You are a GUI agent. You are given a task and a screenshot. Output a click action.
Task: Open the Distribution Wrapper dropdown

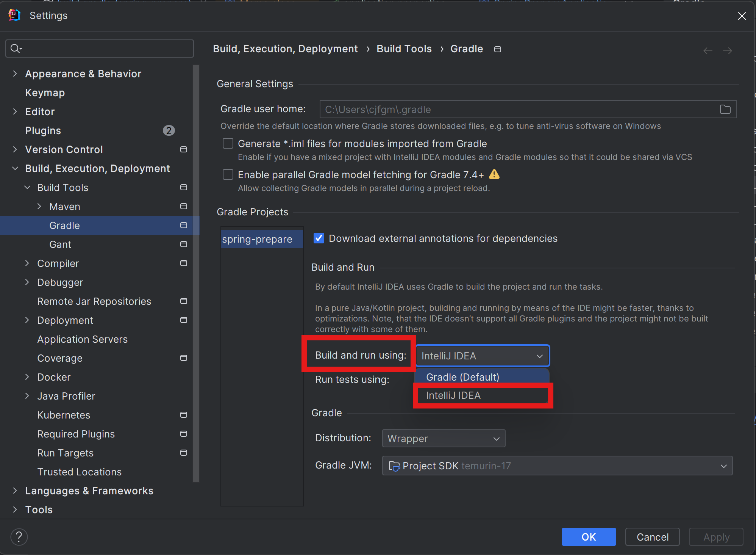(444, 439)
